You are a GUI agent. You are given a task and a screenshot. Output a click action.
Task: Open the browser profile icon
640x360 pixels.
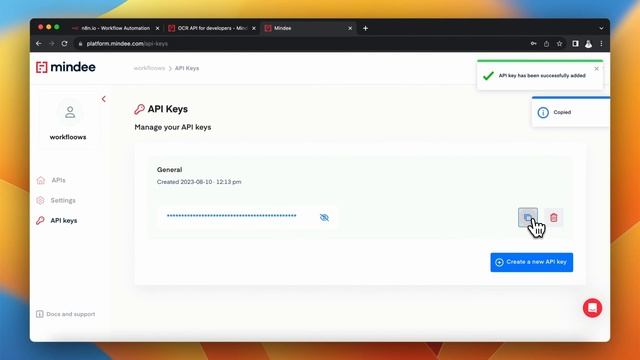tap(588, 43)
